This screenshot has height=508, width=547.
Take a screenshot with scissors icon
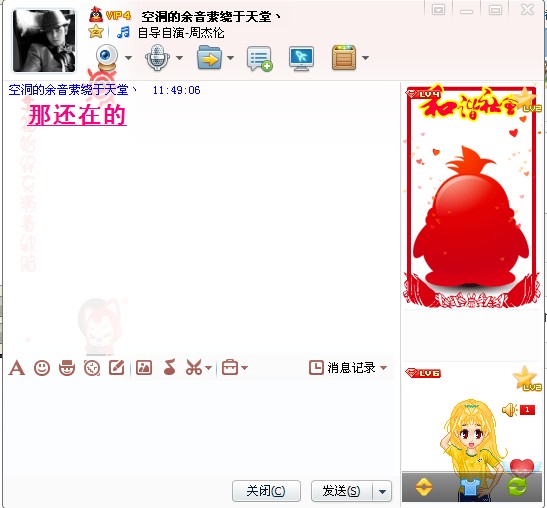click(x=194, y=367)
